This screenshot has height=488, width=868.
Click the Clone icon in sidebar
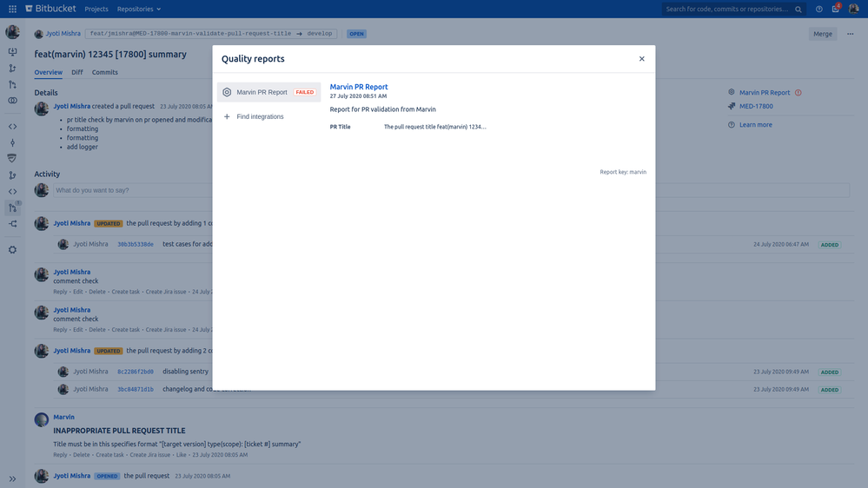click(12, 52)
